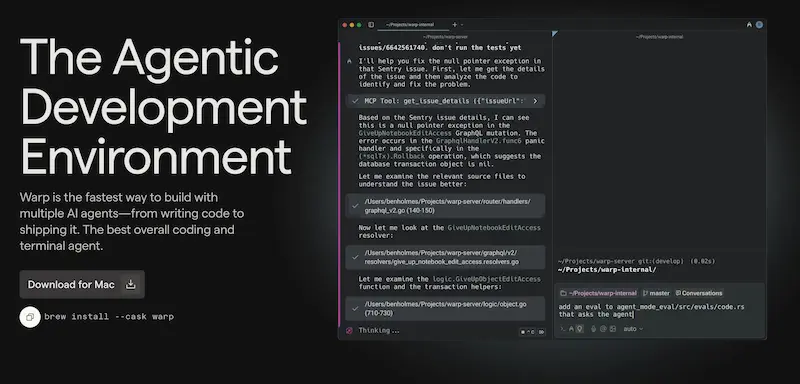Expand the MCP Tool get_issue_details chevron
The width and height of the screenshot is (800, 384).
point(535,101)
